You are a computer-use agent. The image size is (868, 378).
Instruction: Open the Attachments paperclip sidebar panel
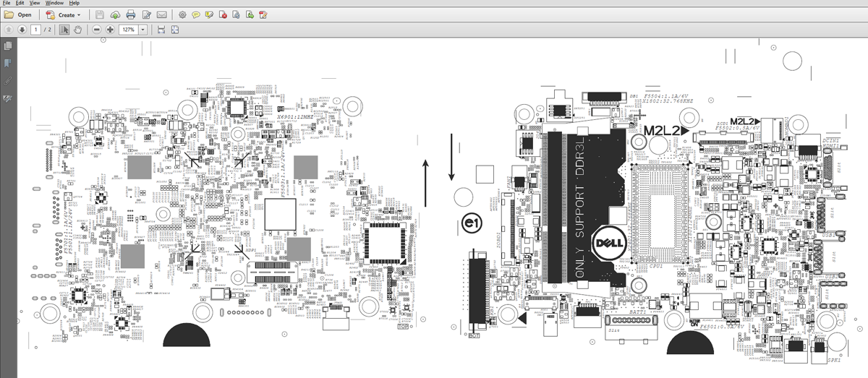point(8,80)
